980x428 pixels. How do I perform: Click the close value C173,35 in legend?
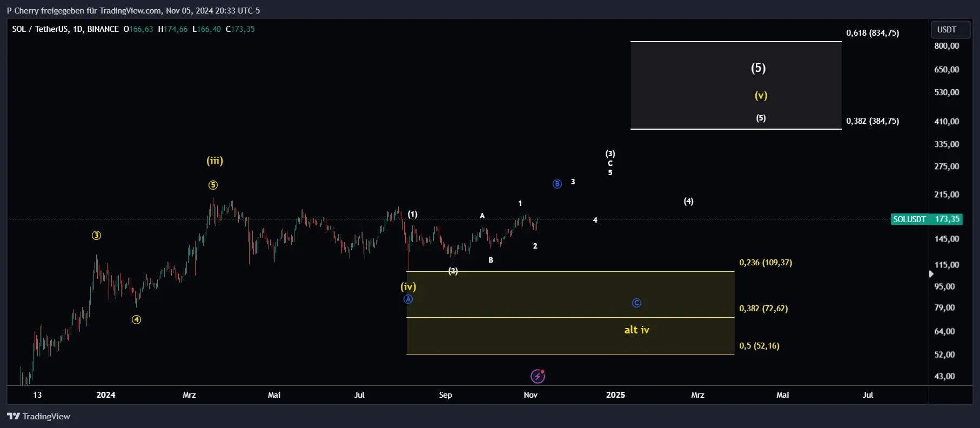coord(240,29)
